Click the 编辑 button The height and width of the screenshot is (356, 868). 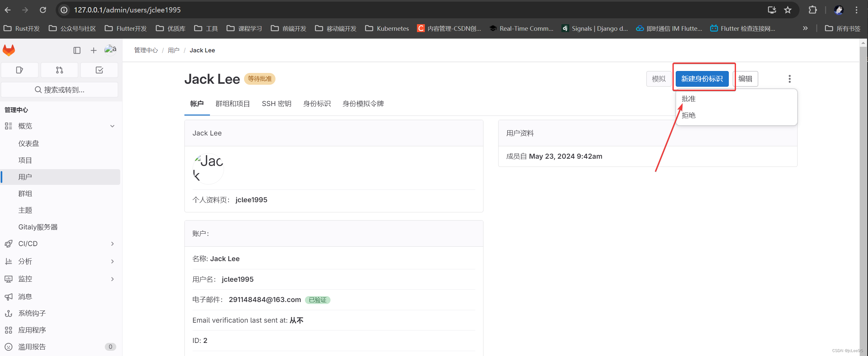point(745,79)
